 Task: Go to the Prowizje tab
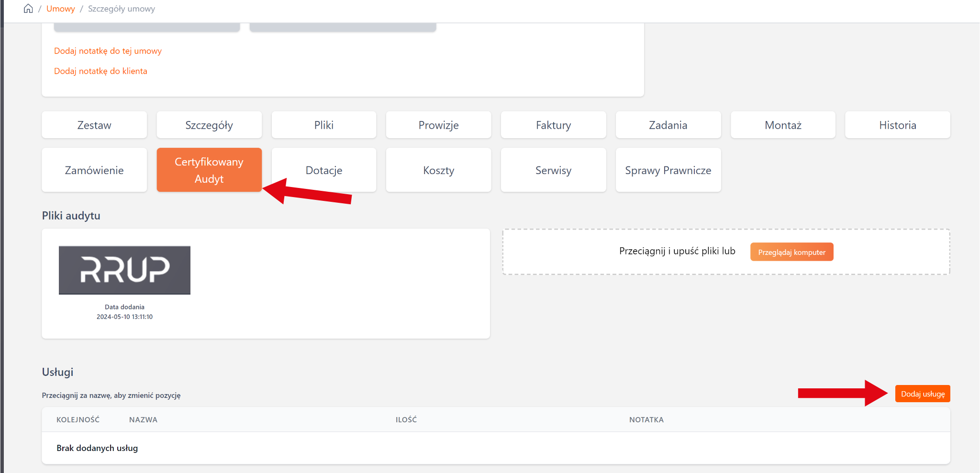[438, 125]
